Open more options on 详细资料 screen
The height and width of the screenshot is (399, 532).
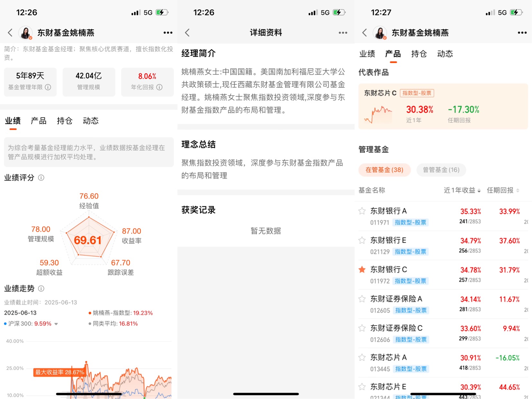(x=343, y=32)
